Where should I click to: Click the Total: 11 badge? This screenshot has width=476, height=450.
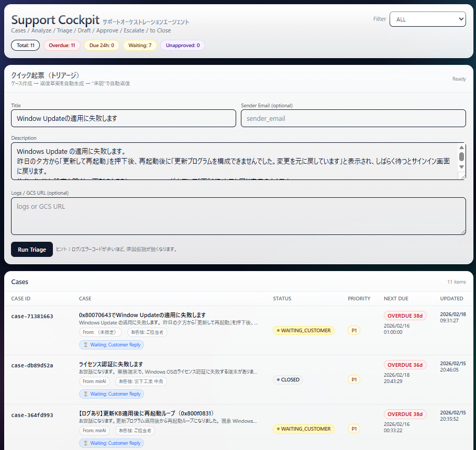(x=25, y=45)
